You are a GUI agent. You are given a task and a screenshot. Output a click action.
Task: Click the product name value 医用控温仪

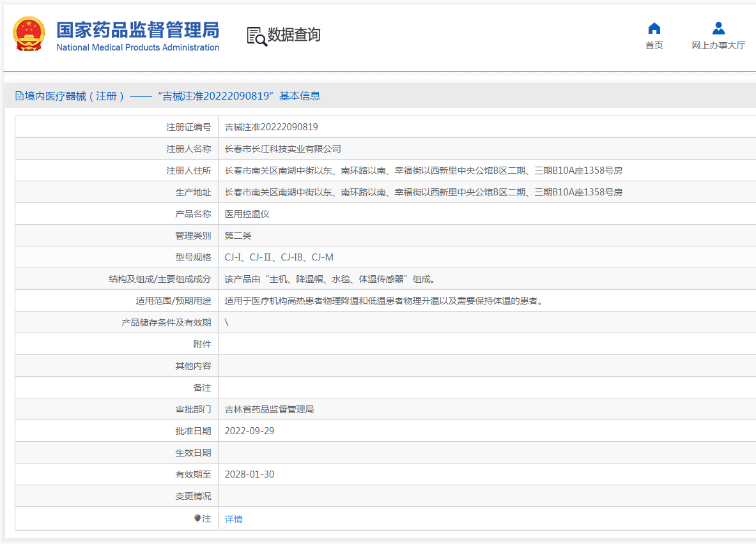[247, 214]
